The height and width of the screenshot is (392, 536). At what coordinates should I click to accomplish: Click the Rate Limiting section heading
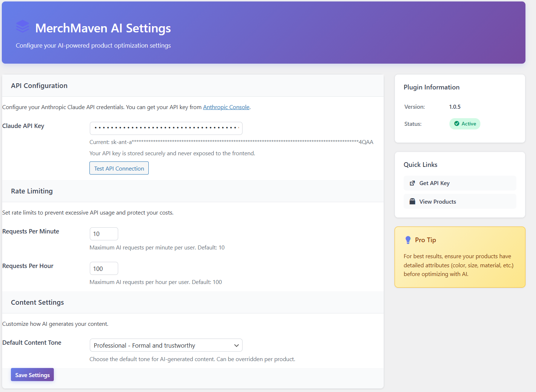point(32,191)
